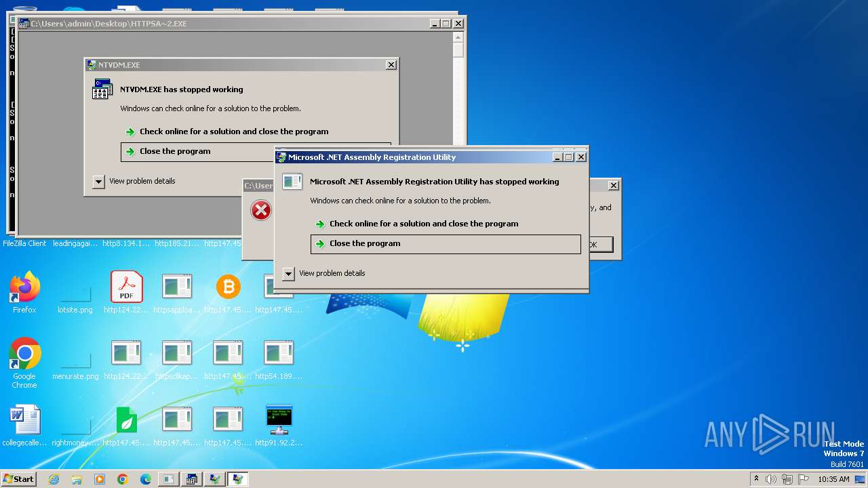The width and height of the screenshot is (868, 488).
Task: Open Internet Explorer from the taskbar
Action: point(54,479)
